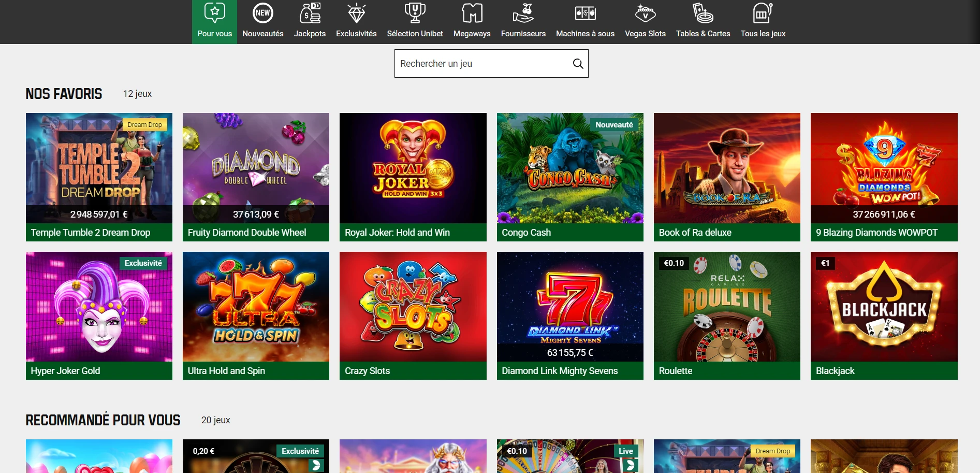The image size is (980, 473).
Task: Open Diamond Link Mighty Sevens game image
Action: [x=570, y=307]
